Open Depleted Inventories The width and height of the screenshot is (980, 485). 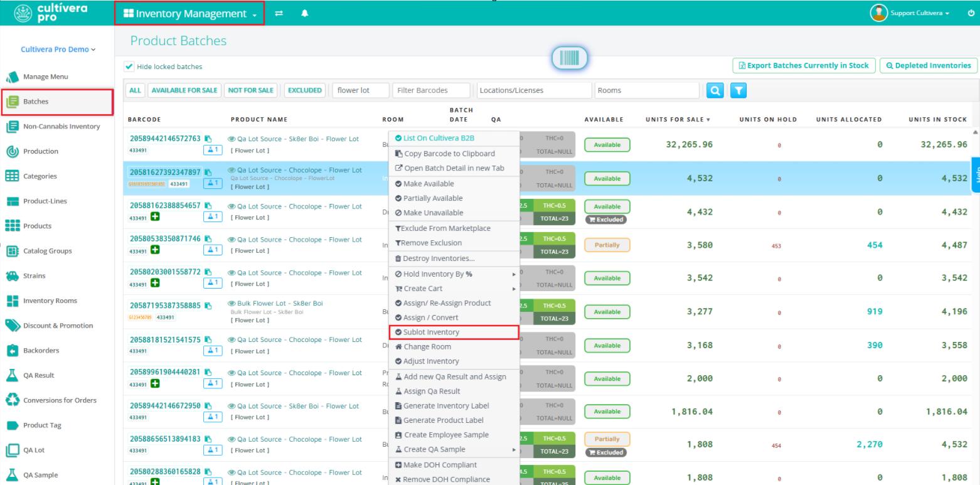click(x=929, y=66)
